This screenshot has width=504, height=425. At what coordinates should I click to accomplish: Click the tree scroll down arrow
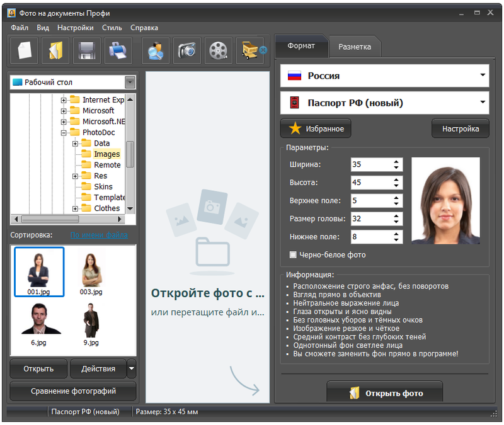coord(130,209)
